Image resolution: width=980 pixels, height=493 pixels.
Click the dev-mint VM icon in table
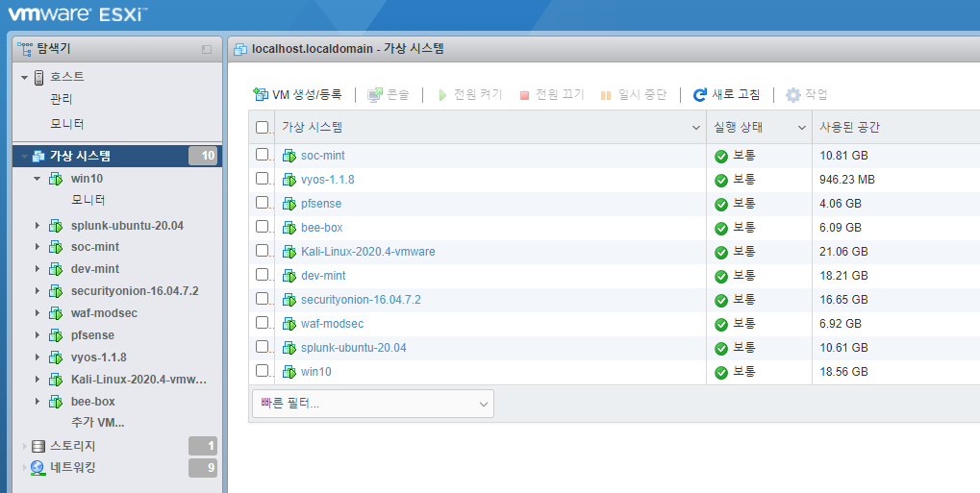289,276
